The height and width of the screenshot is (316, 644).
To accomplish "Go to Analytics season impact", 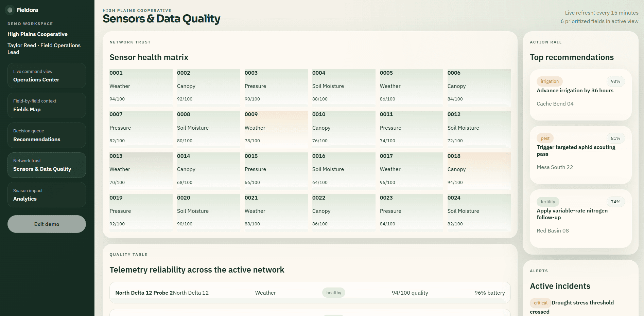I will (x=47, y=194).
